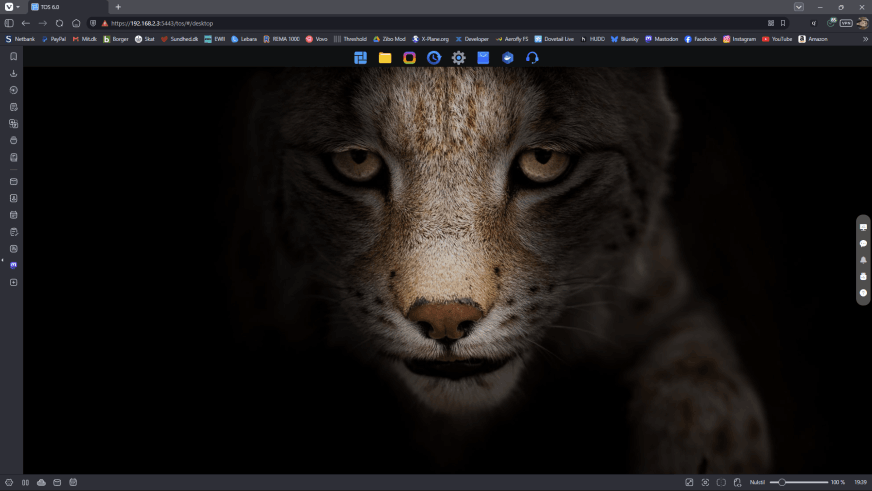Open Vivaldi Translate panel icon
Image resolution: width=872 pixels, height=491 pixels.
(13, 123)
